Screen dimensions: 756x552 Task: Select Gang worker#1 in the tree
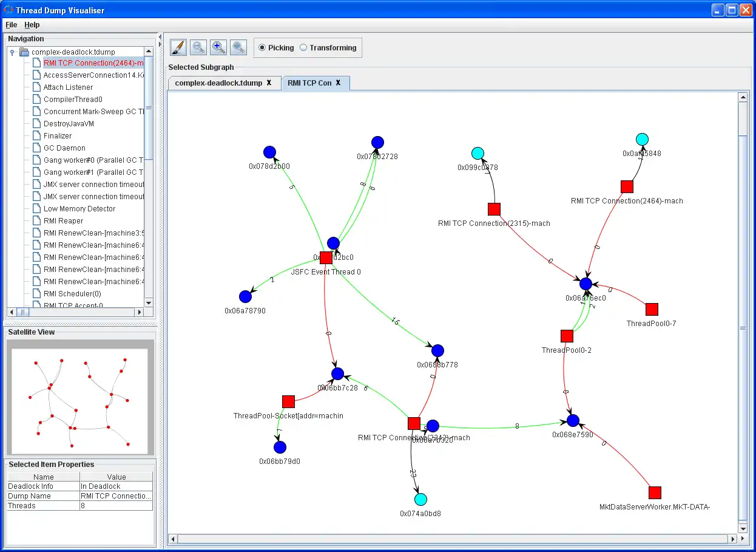(x=93, y=172)
